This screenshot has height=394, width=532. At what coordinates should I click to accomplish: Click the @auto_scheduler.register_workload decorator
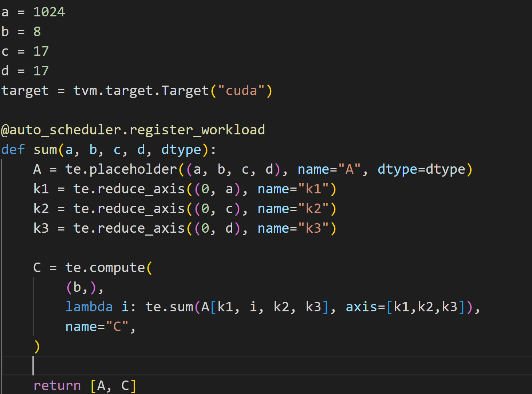point(133,130)
